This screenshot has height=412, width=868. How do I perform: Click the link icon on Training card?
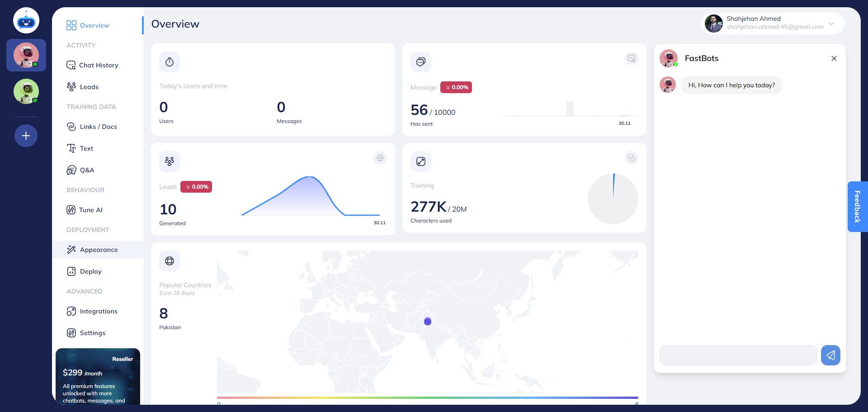(631, 158)
